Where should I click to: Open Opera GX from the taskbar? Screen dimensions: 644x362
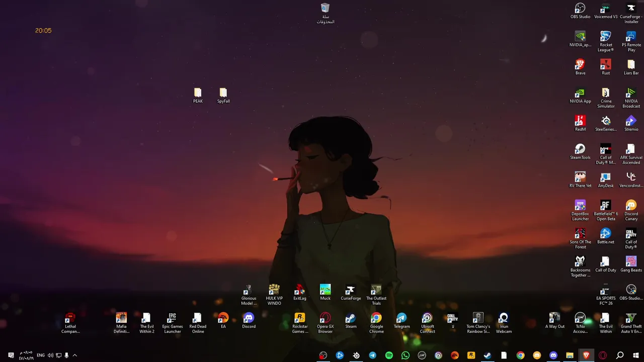pyautogui.click(x=603, y=355)
